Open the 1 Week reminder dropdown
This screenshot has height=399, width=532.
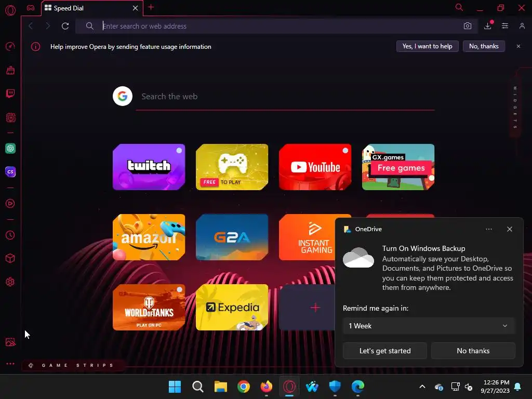click(429, 326)
